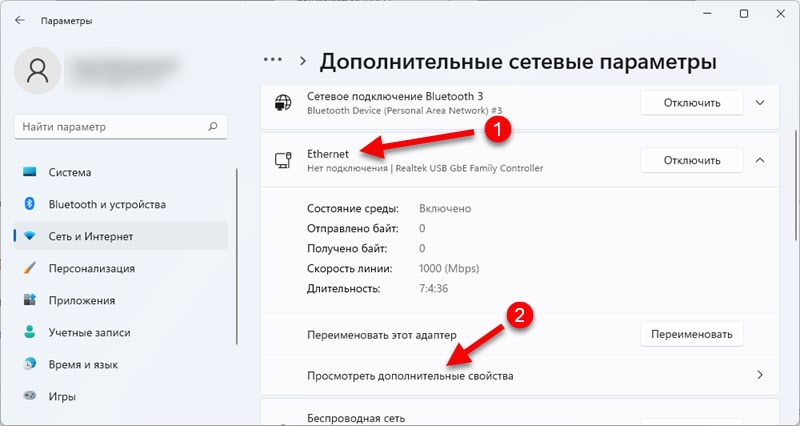
Task: Disable the Bluetooth 3 network connection
Action: [691, 102]
